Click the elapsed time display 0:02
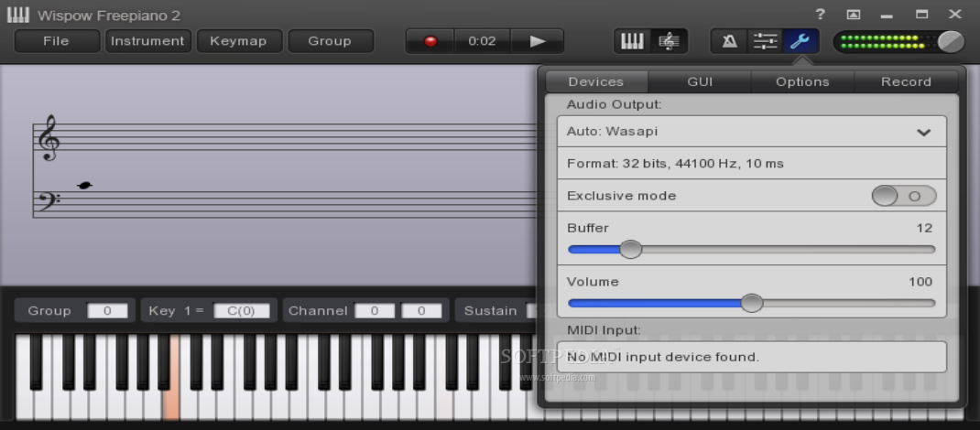The width and height of the screenshot is (980, 430). [x=482, y=41]
